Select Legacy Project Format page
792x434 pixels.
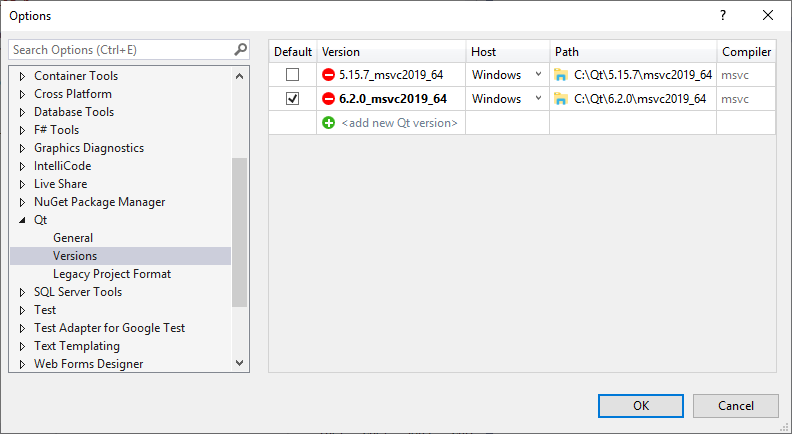point(112,274)
